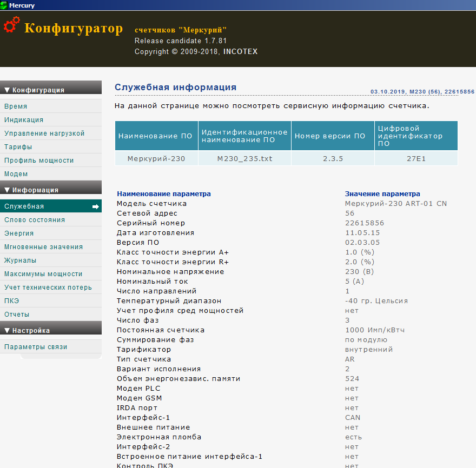Image resolution: width=476 pixels, height=468 pixels.
Task: Click the Release candidate 1.7.81 text
Action: click(181, 41)
